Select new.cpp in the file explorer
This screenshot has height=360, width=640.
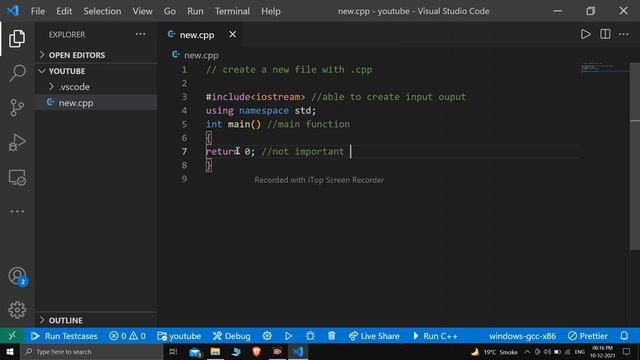[96, 102]
